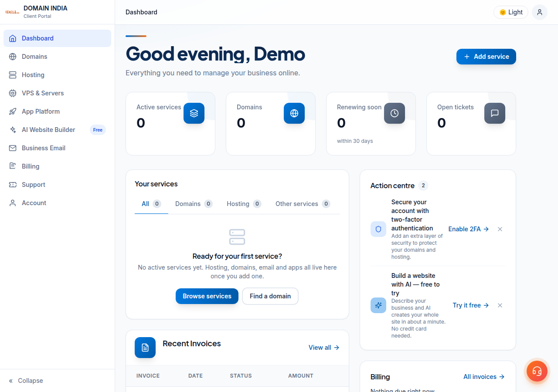Dismiss the Build a website notice
Viewport: 558px width, 392px height.
click(x=500, y=305)
